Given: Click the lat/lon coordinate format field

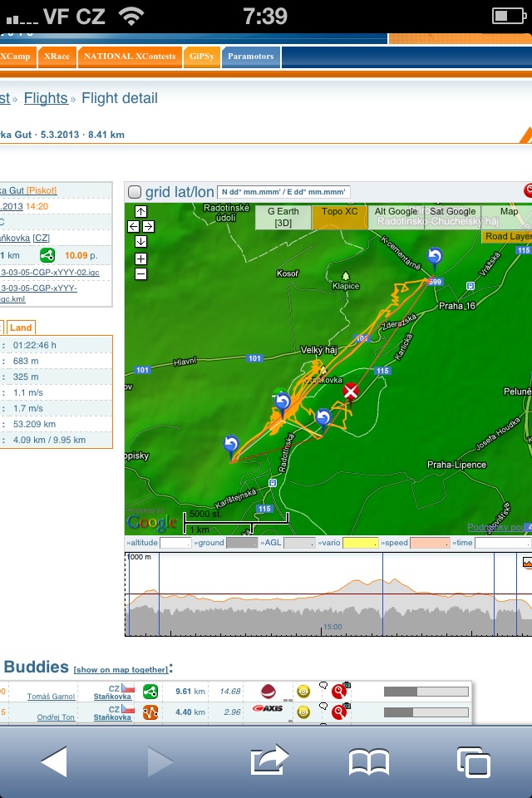Looking at the screenshot, I should tap(283, 192).
